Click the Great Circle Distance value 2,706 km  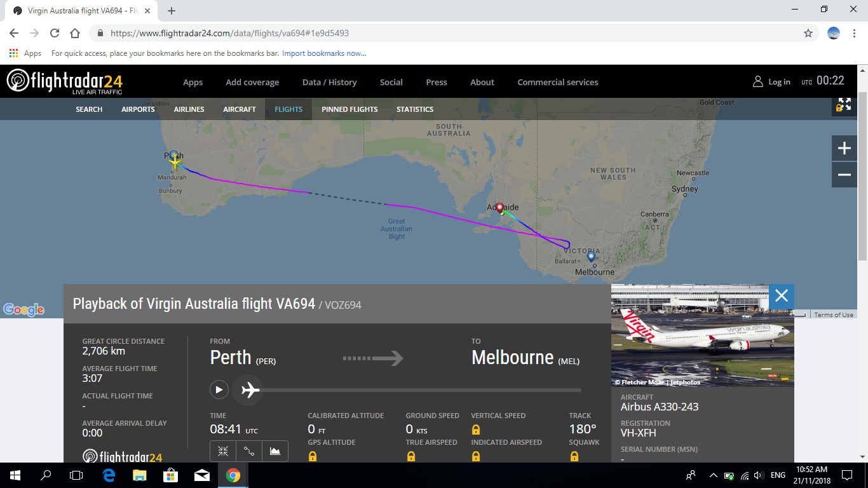104,351
